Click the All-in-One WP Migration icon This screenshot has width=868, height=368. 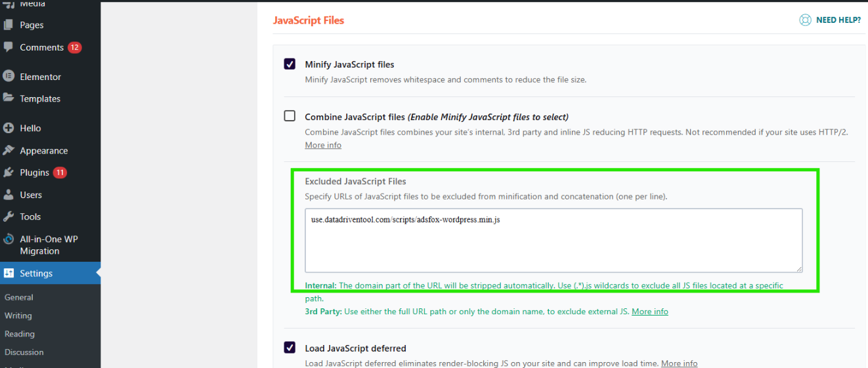click(9, 239)
